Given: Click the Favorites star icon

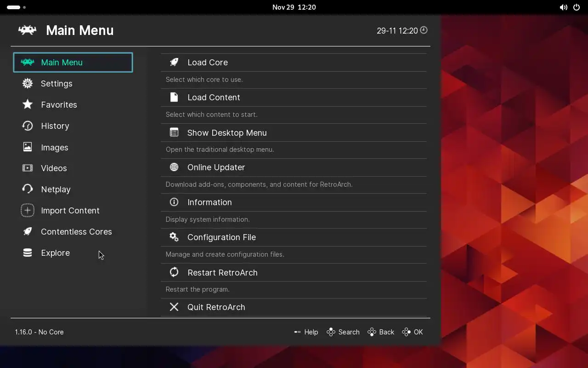Looking at the screenshot, I should (28, 104).
